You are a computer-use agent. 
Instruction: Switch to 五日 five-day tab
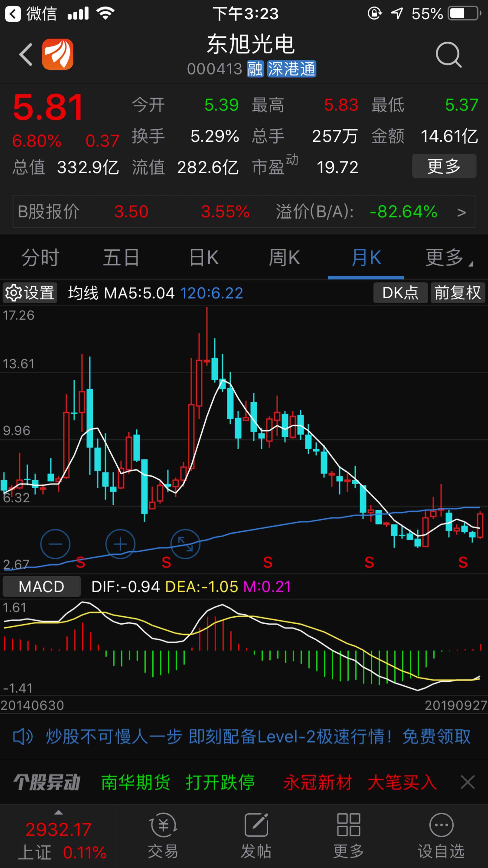(x=121, y=258)
